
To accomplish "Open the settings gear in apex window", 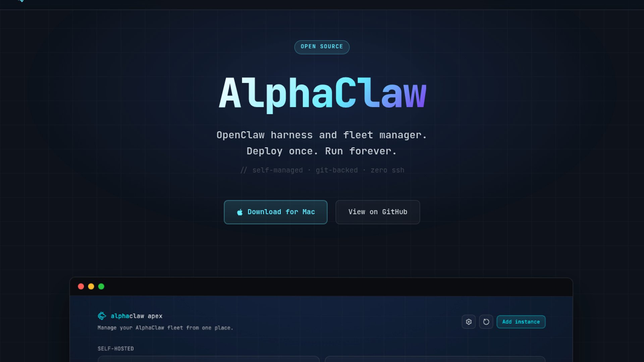I will (x=469, y=322).
